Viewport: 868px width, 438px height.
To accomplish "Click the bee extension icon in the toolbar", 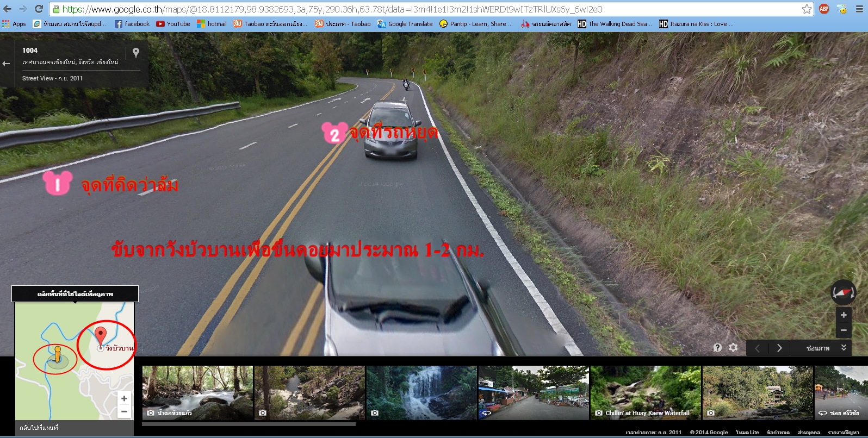I will (x=841, y=9).
